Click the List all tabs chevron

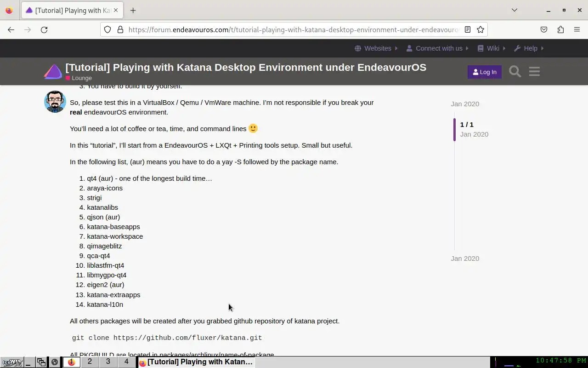(x=514, y=10)
